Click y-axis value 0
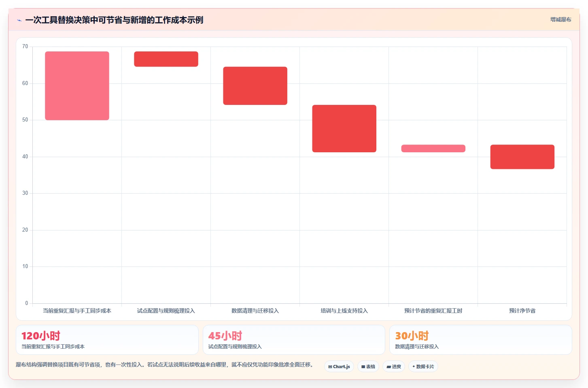 (27, 303)
